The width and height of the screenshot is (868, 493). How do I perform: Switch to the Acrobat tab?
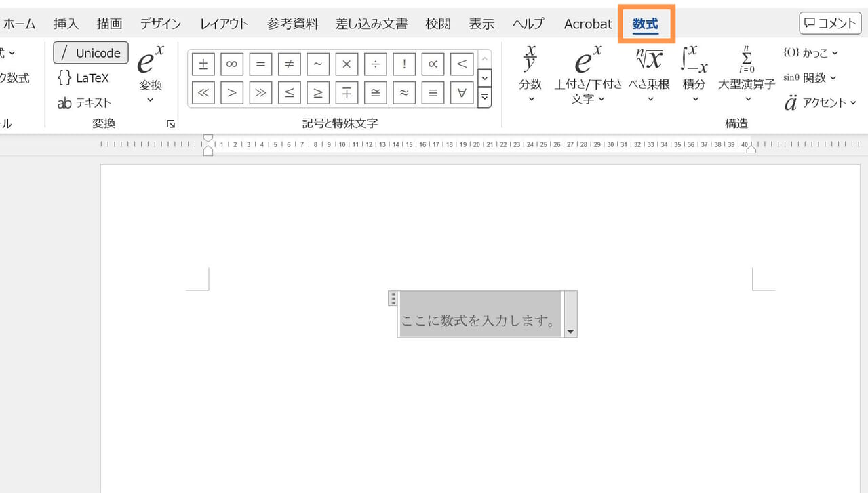click(588, 24)
